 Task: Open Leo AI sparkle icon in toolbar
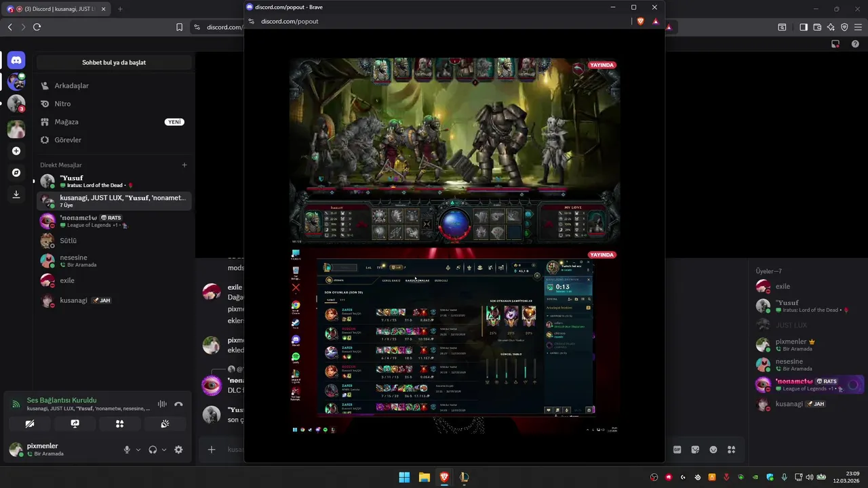click(x=831, y=27)
